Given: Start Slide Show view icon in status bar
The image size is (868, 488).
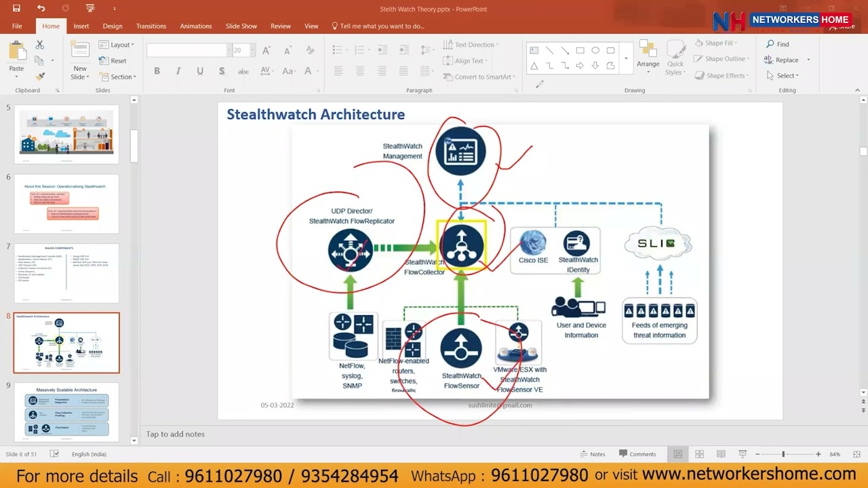Looking at the screenshot, I should pyautogui.click(x=743, y=454).
